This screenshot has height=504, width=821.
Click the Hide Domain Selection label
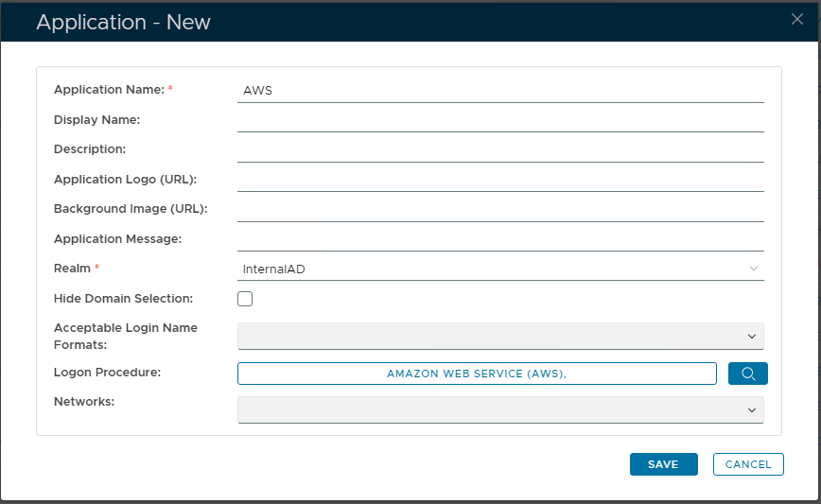pyautogui.click(x=123, y=298)
